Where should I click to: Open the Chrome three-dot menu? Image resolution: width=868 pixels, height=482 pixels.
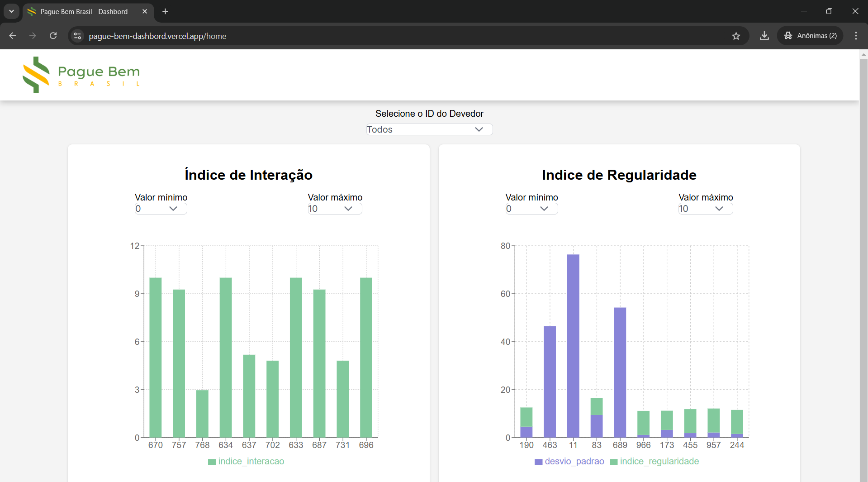[x=856, y=36]
